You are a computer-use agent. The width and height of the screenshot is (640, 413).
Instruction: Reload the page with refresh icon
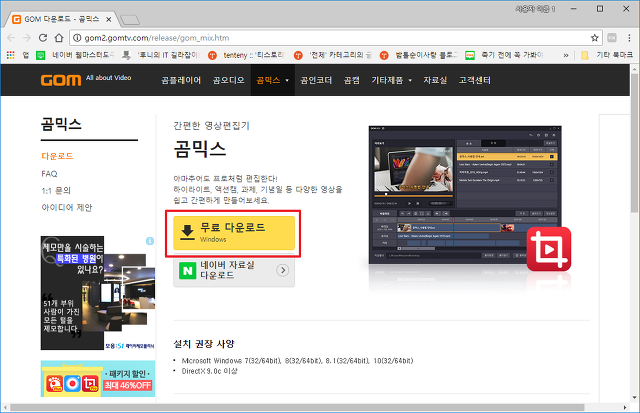(x=43, y=38)
